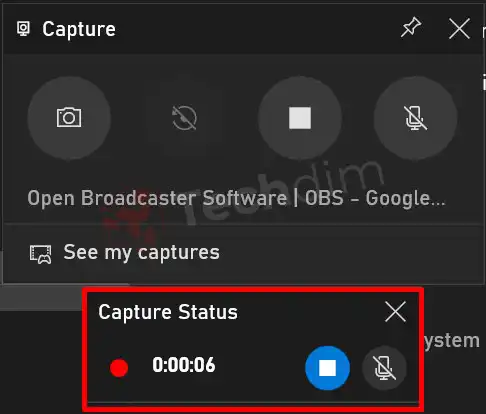The width and height of the screenshot is (486, 414).
Task: Take a screenshot with the camera button
Action: point(69,117)
